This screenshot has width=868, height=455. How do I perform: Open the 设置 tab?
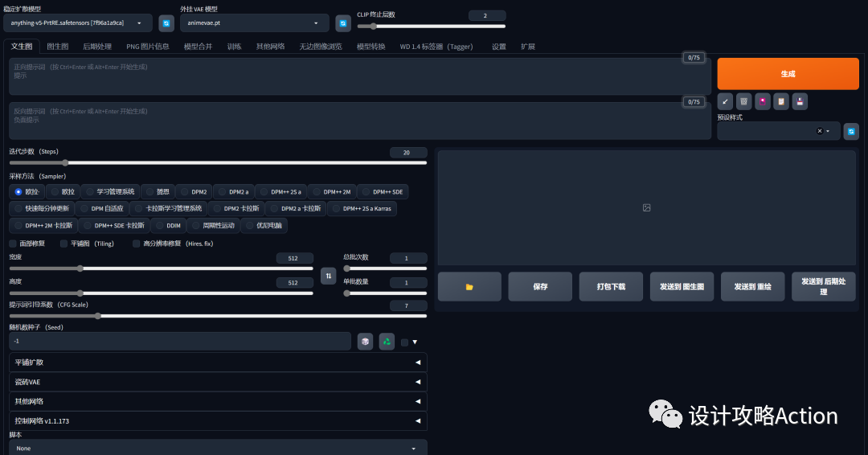pos(498,47)
